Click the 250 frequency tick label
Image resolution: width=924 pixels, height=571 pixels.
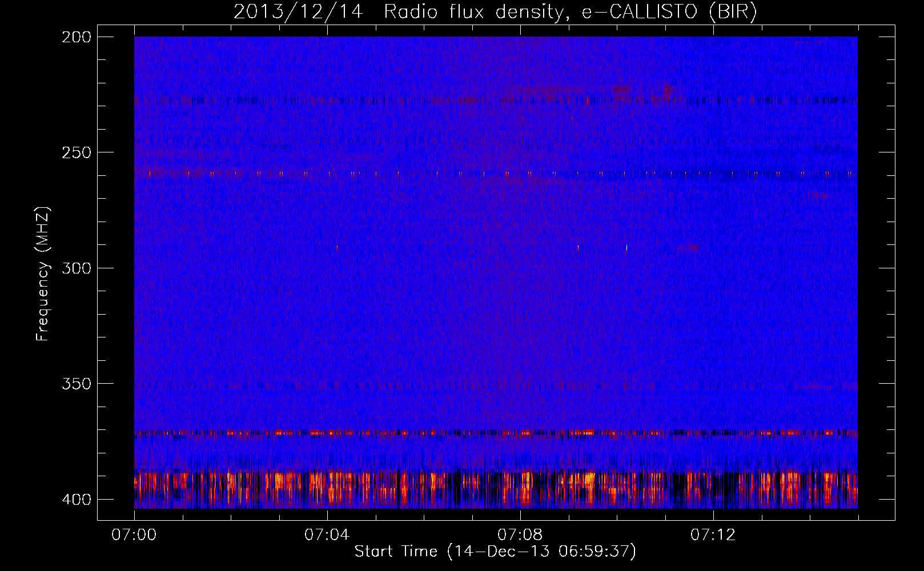click(x=76, y=152)
